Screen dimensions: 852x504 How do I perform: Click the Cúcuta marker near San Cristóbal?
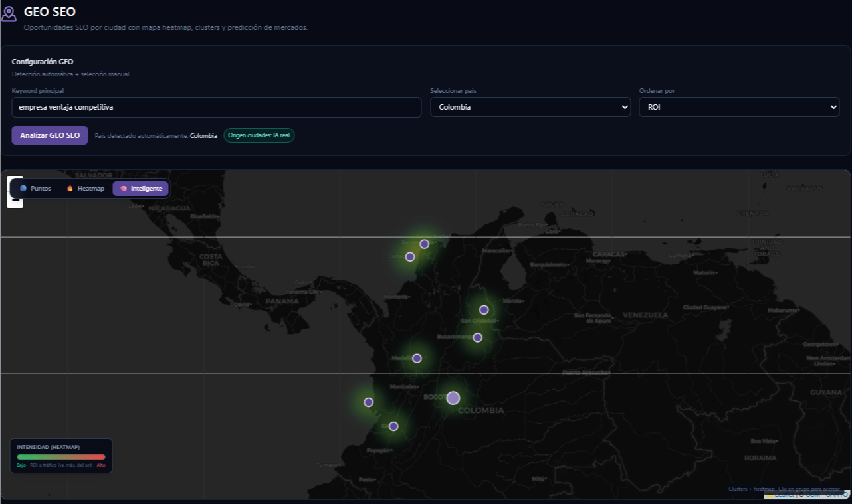pos(484,309)
